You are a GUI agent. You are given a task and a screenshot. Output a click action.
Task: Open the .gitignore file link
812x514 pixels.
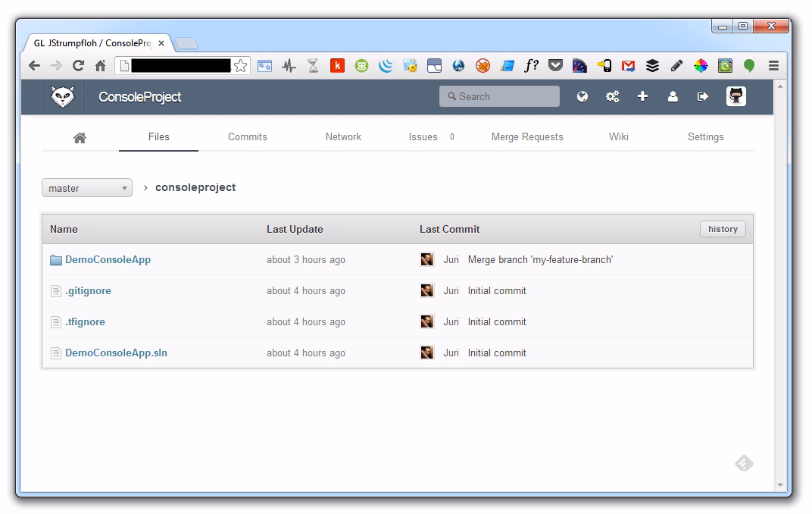tap(88, 290)
